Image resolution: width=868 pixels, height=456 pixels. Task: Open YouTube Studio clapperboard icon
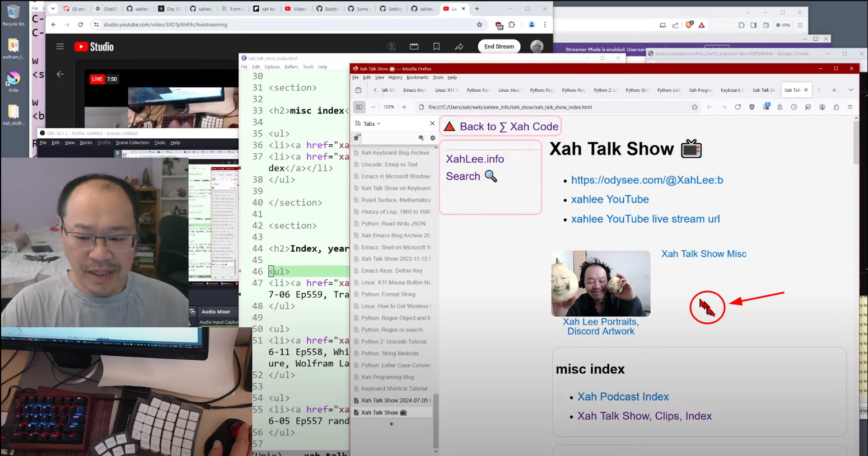[414, 47]
